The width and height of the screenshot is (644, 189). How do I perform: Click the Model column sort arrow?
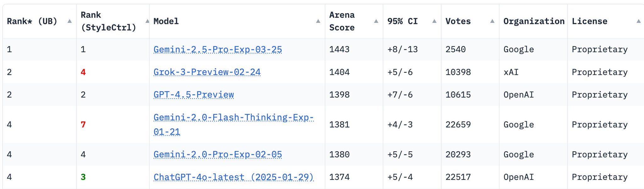(318, 21)
